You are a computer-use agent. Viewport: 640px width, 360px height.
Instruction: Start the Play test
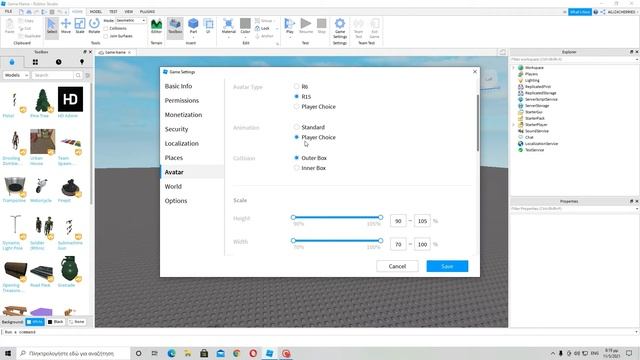[x=289, y=24]
